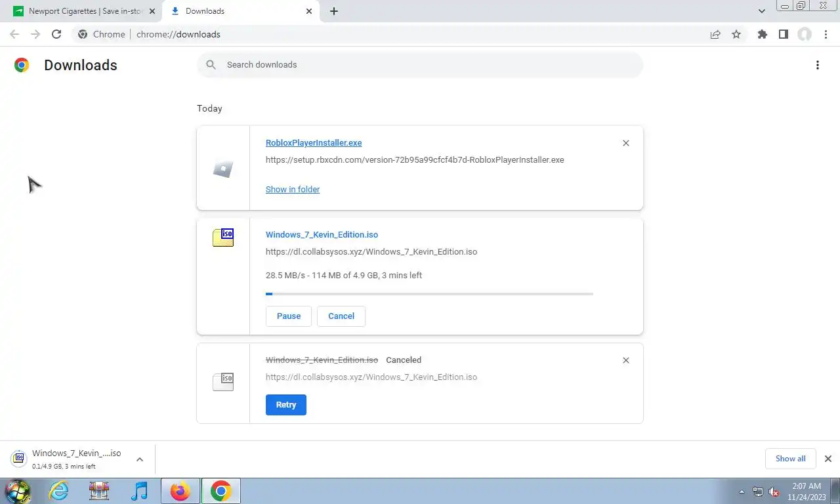Click Show in folder link
This screenshot has width=840, height=504.
point(293,189)
